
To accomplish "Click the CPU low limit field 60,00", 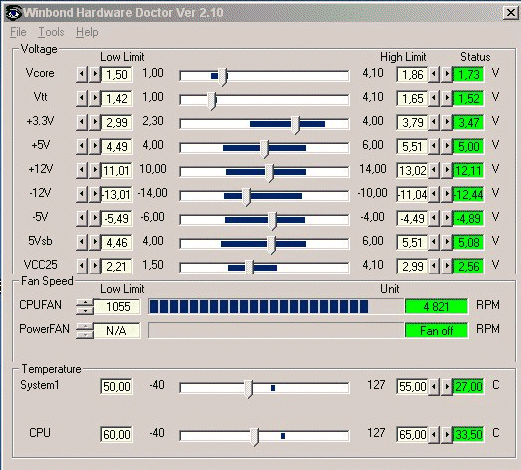I will pyautogui.click(x=116, y=434).
